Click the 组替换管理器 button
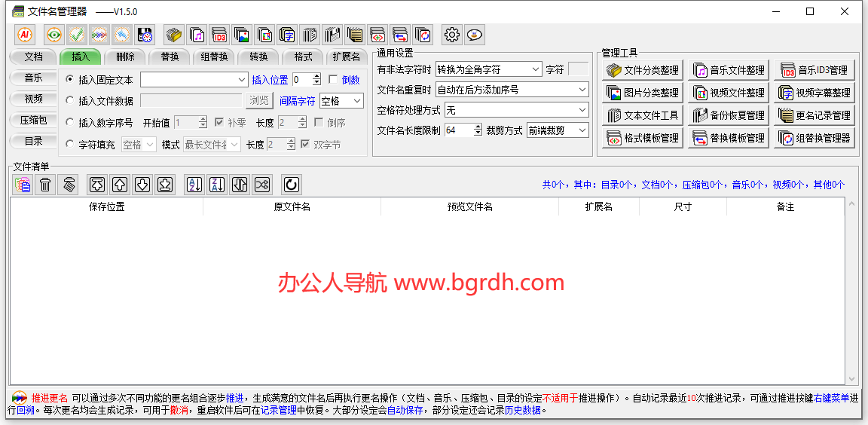The height and width of the screenshot is (425, 868). coord(815,138)
